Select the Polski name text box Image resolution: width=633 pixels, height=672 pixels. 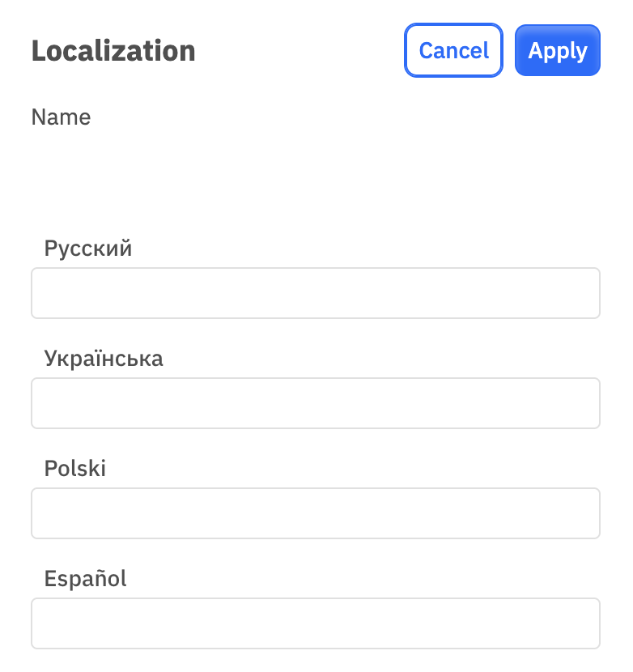click(x=316, y=513)
